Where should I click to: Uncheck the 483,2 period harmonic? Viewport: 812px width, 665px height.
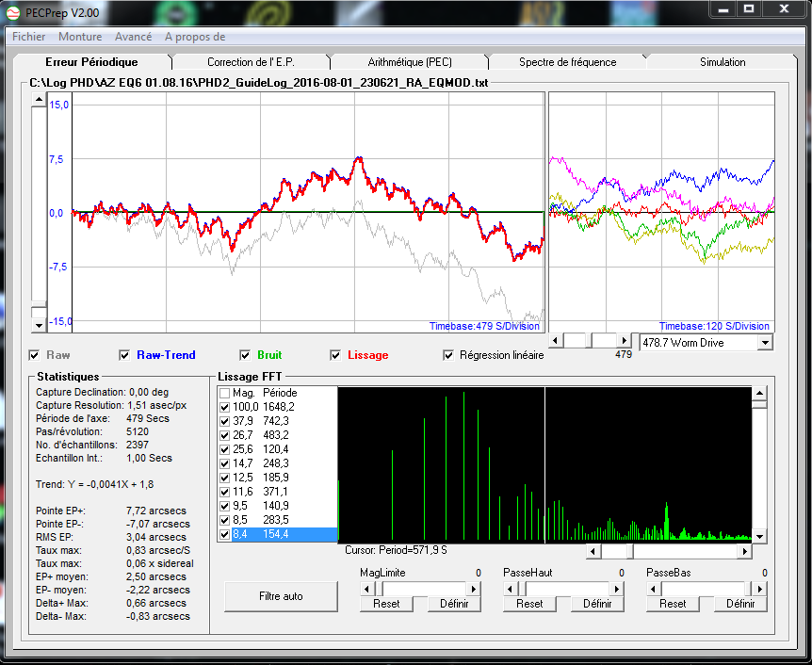224,435
